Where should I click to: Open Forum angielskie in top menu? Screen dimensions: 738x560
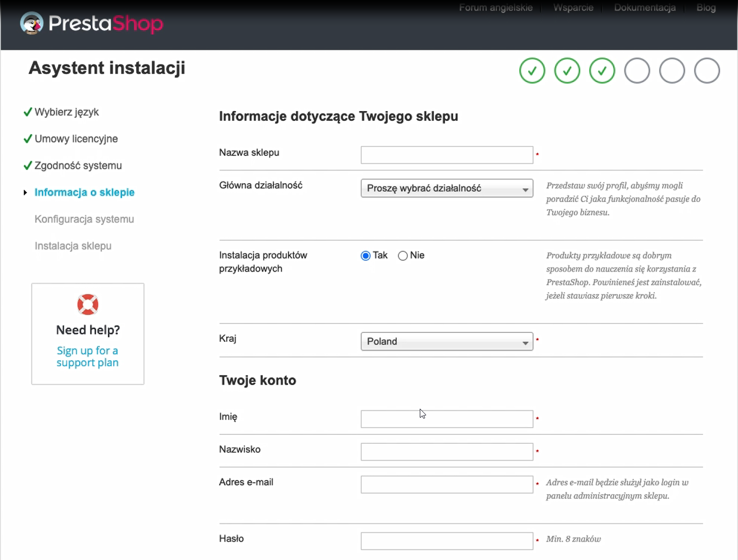click(x=496, y=7)
